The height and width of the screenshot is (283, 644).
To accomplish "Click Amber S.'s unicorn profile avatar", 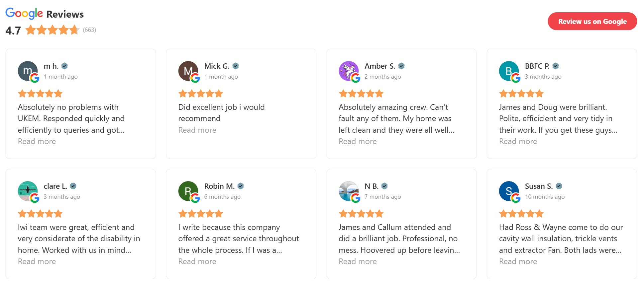I will pyautogui.click(x=348, y=71).
